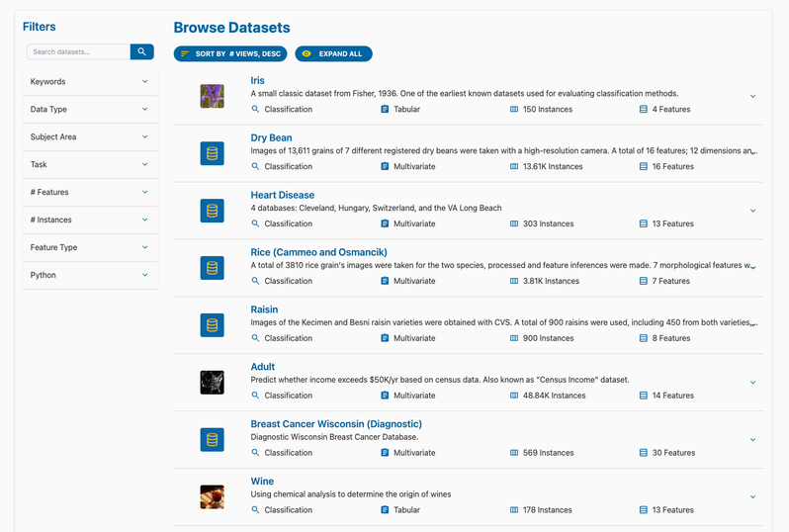Click the instances icon next to 150 Instances

coord(514,109)
